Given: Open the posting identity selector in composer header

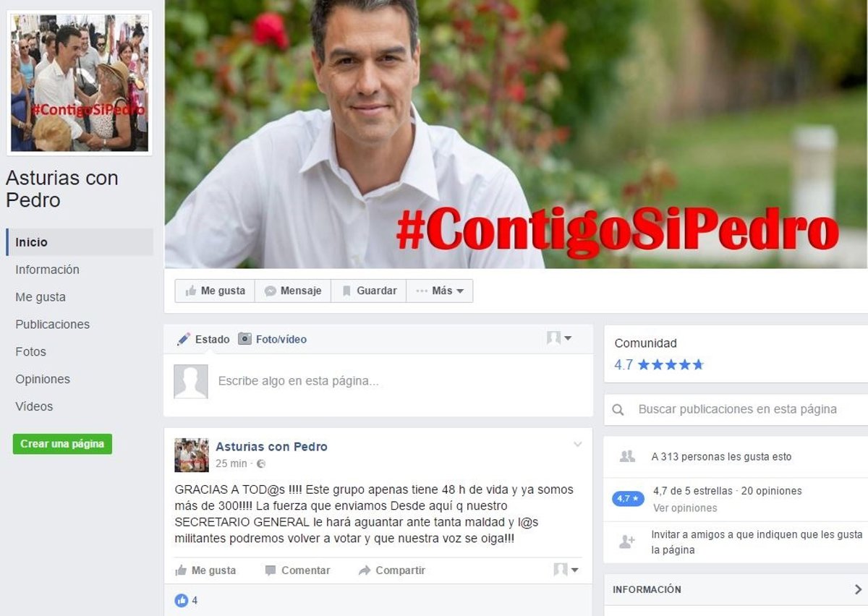Looking at the screenshot, I should click(x=559, y=338).
